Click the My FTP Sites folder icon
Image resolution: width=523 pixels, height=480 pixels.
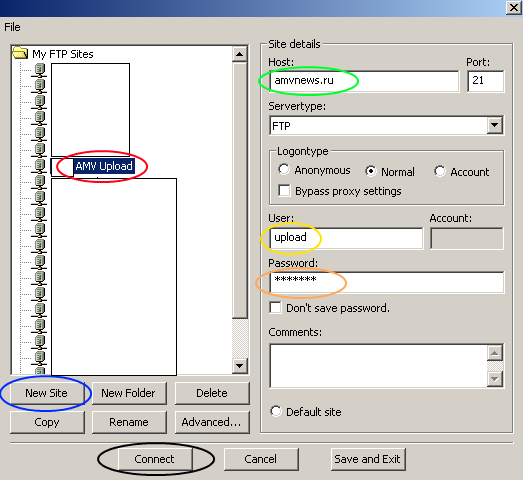[20, 53]
